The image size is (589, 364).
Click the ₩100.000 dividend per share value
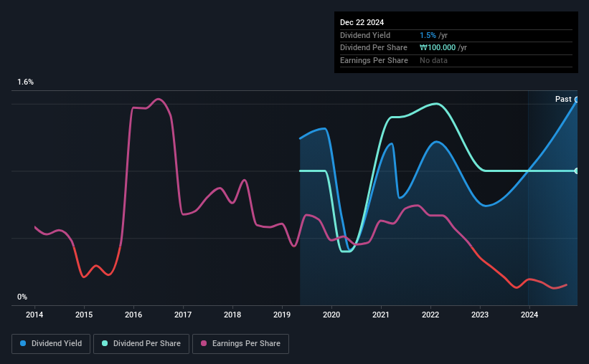438,48
